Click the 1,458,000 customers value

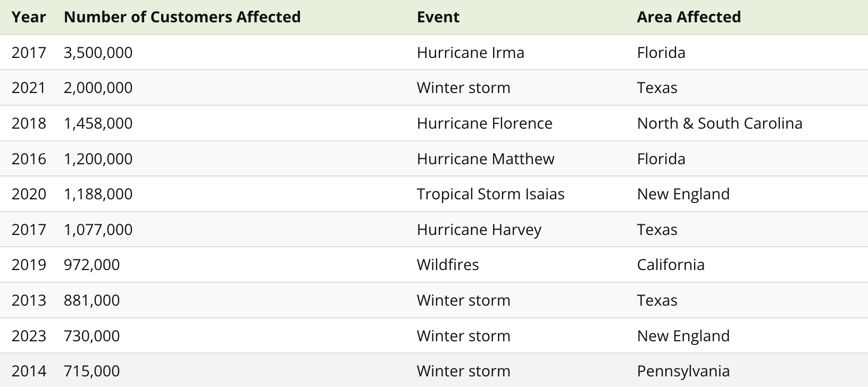(x=98, y=123)
